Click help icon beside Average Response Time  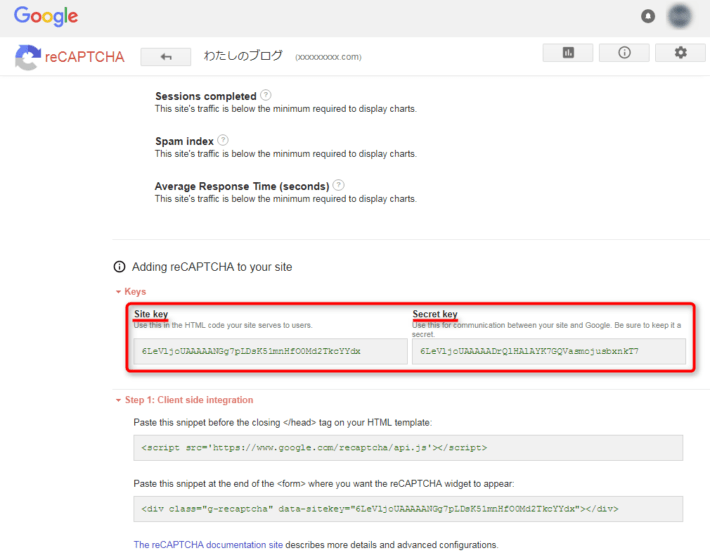tap(339, 185)
